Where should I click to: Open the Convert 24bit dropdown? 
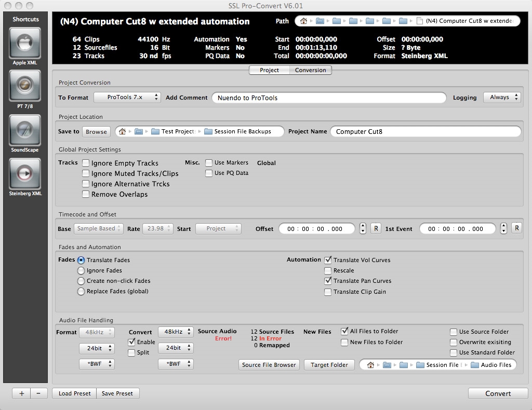pyautogui.click(x=176, y=348)
